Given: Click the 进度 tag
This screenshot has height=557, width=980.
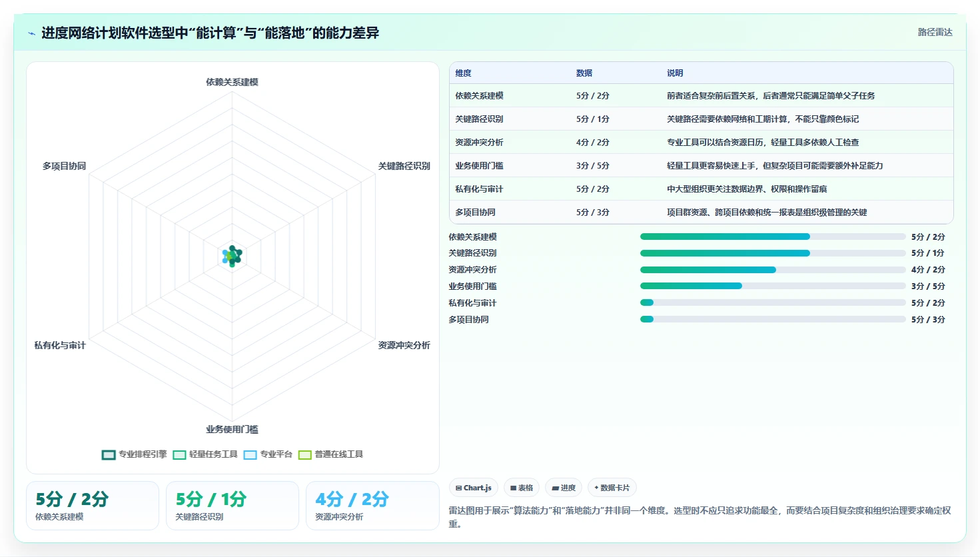Looking at the screenshot, I should (564, 488).
